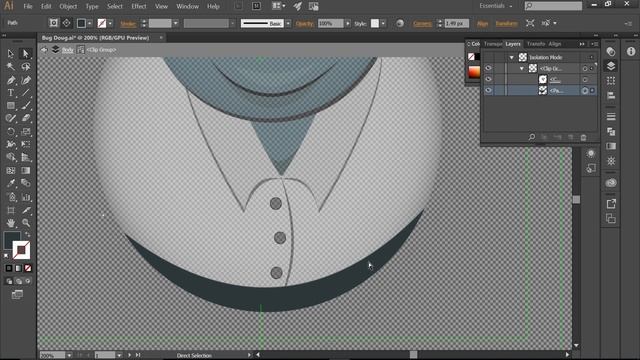The image size is (640, 360).
Task: Click the Body breadcrumb in isolation bar
Action: point(68,50)
